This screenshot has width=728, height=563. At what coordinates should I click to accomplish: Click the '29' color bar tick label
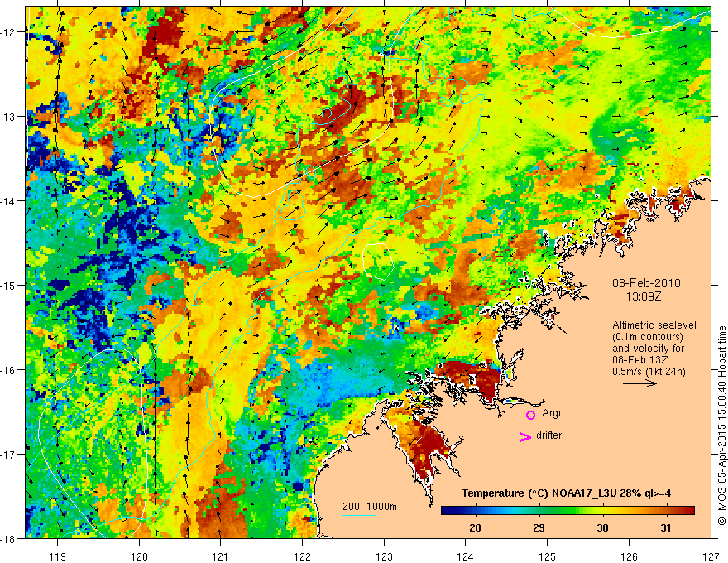pos(539,528)
